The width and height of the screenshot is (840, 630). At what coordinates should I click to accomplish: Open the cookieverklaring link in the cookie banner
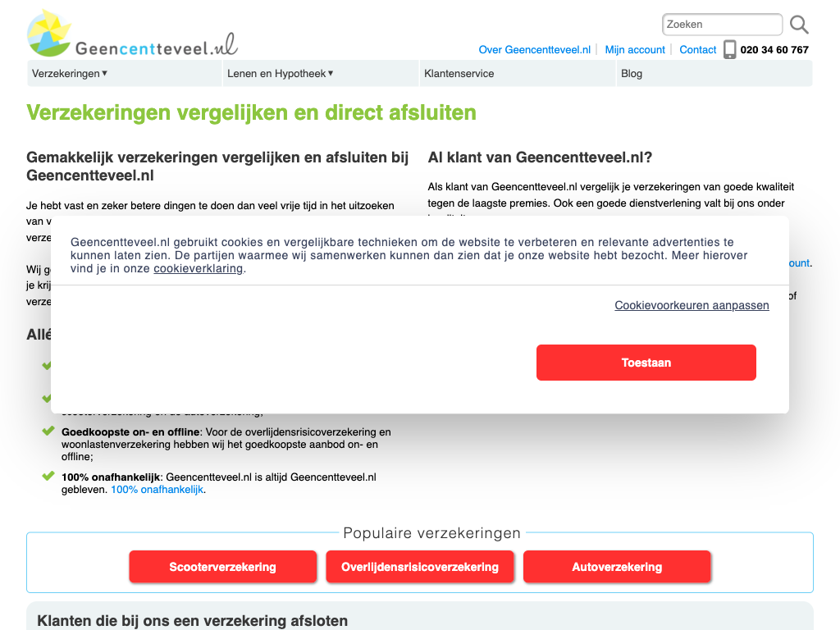199,268
